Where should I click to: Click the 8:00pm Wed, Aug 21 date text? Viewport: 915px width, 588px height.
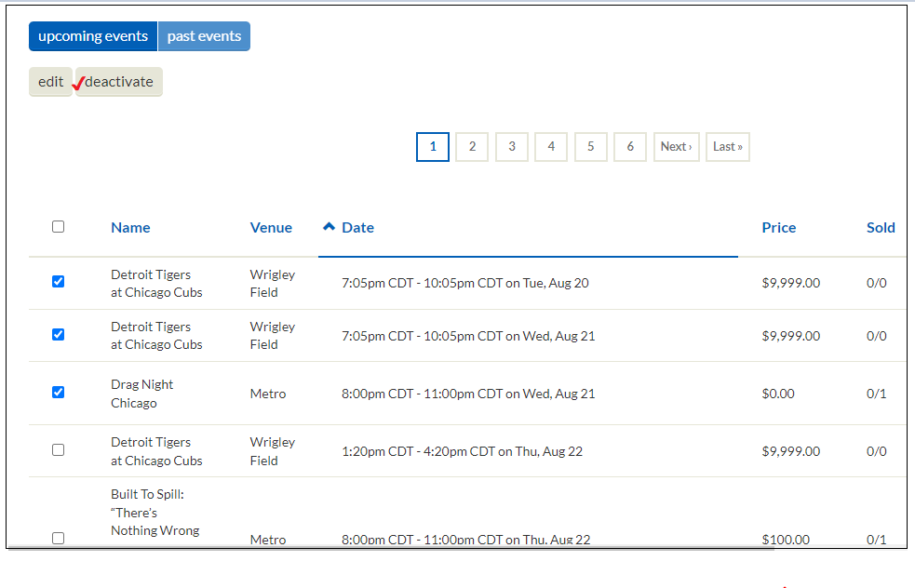pos(468,394)
